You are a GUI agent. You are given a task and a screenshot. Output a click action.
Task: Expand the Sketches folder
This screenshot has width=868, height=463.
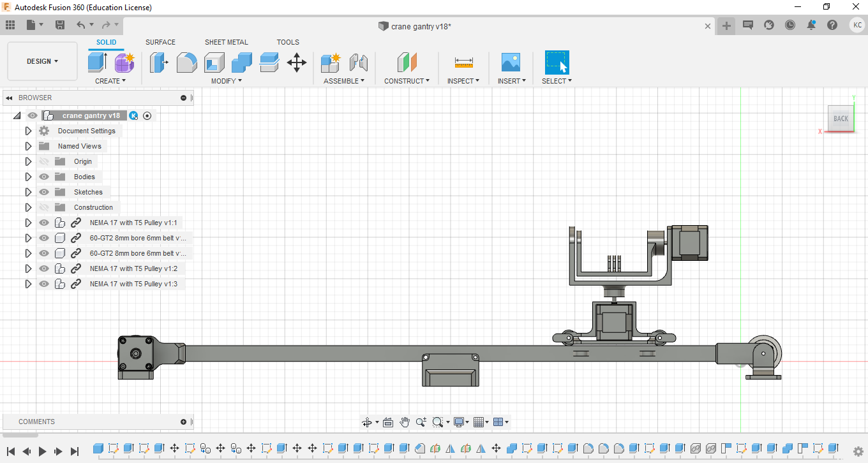pos(28,192)
